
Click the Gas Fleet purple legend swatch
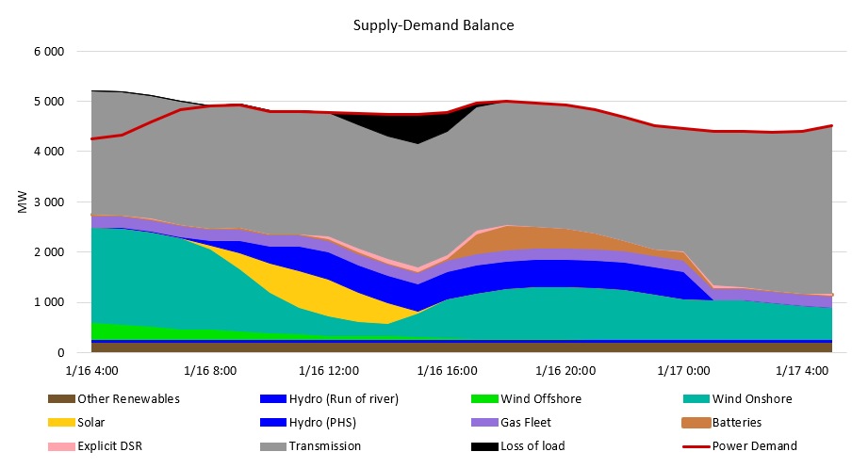point(484,423)
